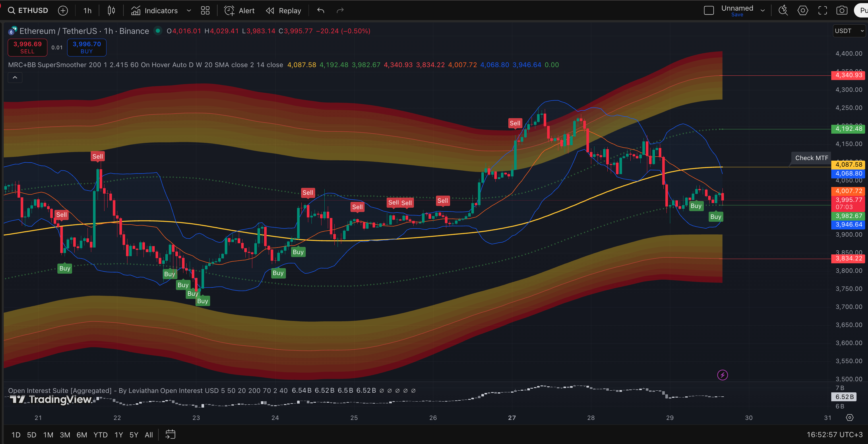Click the Check MTF button

tap(811, 157)
